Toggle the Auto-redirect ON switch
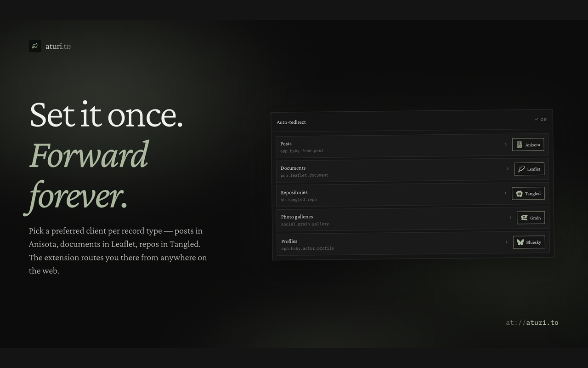 (541, 120)
